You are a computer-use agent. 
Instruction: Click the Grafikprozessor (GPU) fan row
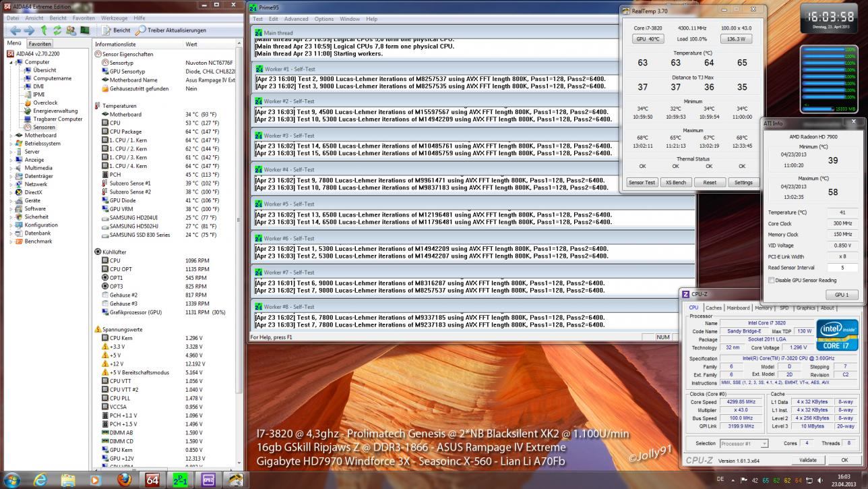point(164,312)
